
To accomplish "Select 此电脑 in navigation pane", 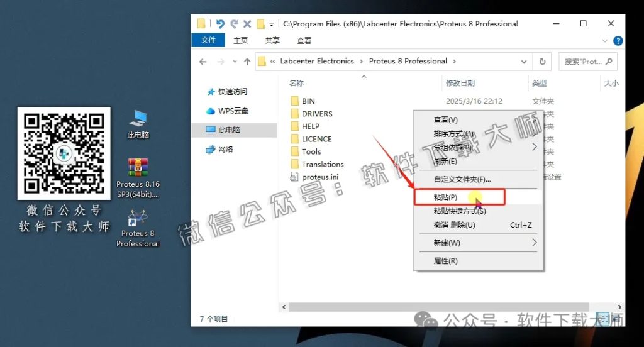I will [x=234, y=129].
